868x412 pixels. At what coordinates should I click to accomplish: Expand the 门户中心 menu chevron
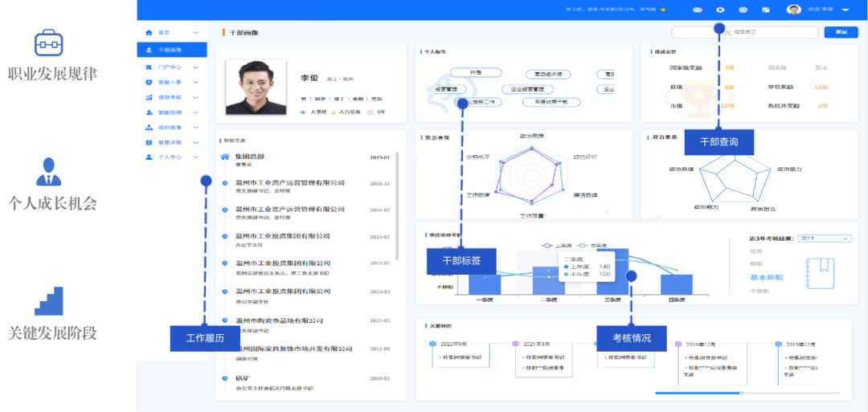195,67
